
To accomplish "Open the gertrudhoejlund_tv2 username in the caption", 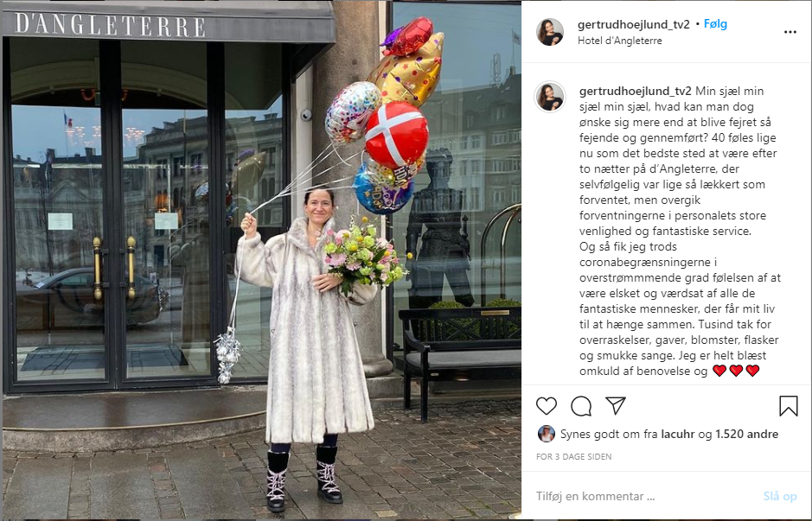I will [x=635, y=91].
